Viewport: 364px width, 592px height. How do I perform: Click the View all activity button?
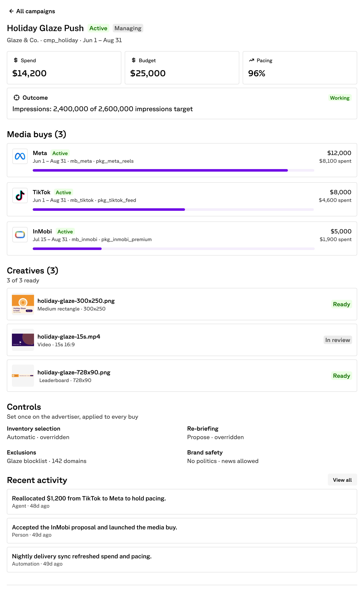point(342,480)
